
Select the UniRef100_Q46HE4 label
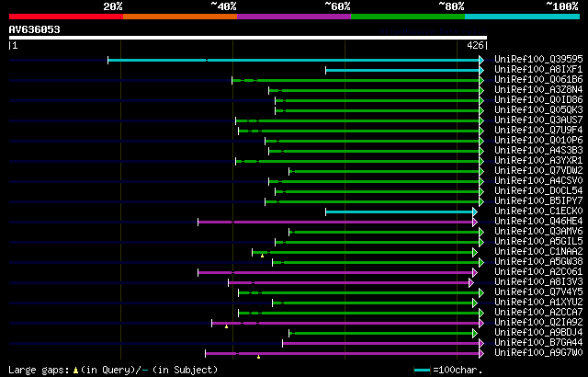(538, 222)
